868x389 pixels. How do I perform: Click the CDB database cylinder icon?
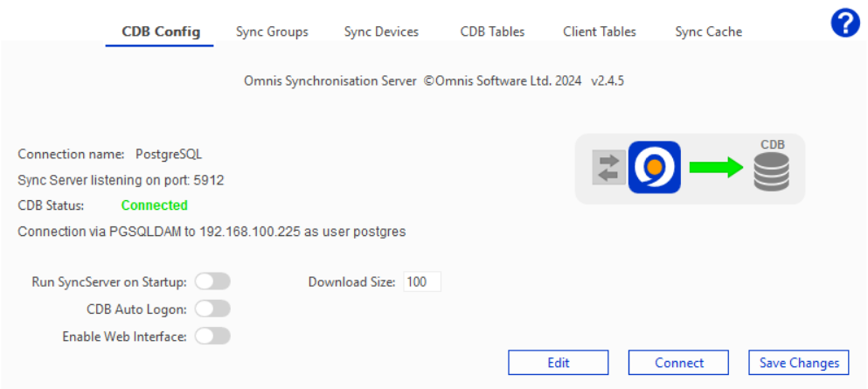click(x=772, y=172)
